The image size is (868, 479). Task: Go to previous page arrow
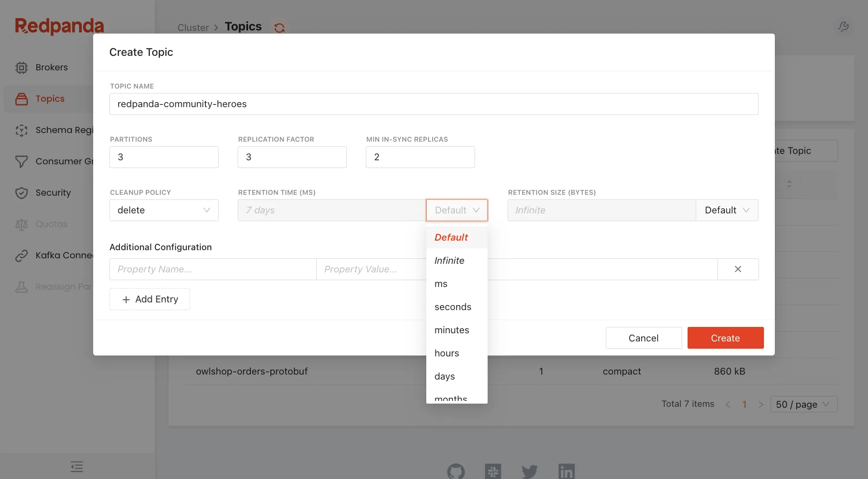(728, 405)
